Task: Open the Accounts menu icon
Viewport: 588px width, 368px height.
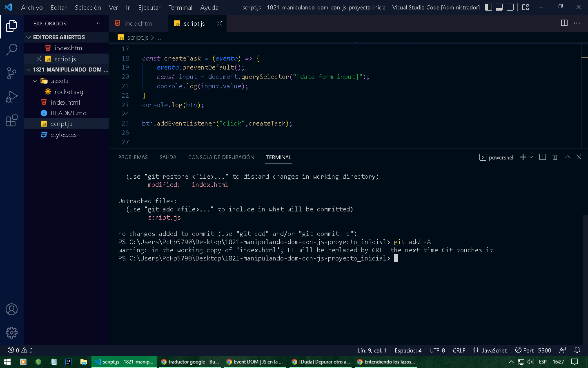Action: (x=11, y=310)
